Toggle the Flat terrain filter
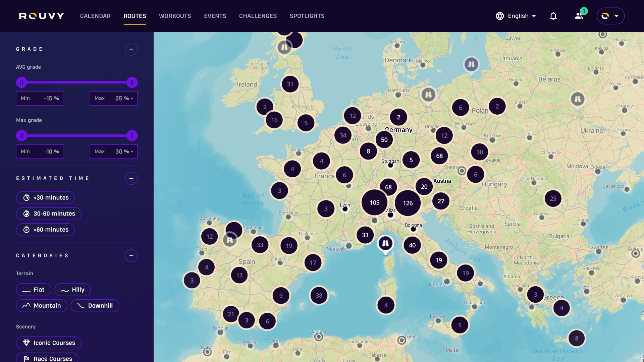This screenshot has width=644, height=362. point(34,290)
